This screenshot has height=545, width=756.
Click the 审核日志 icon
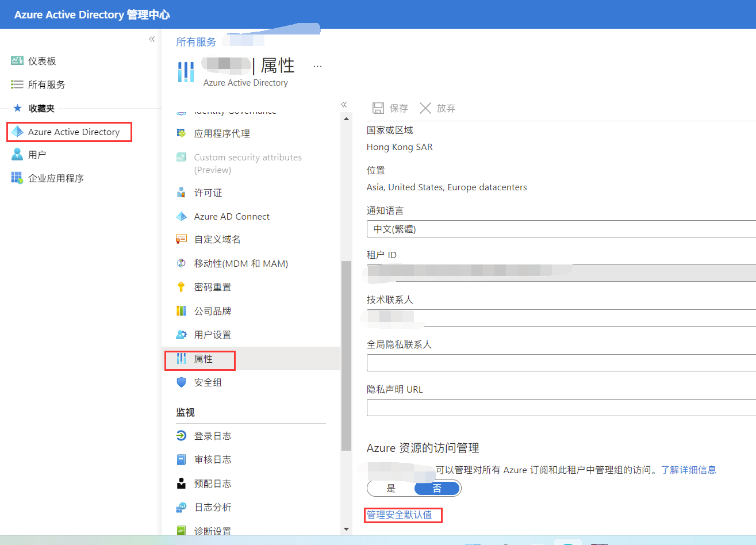click(x=181, y=459)
